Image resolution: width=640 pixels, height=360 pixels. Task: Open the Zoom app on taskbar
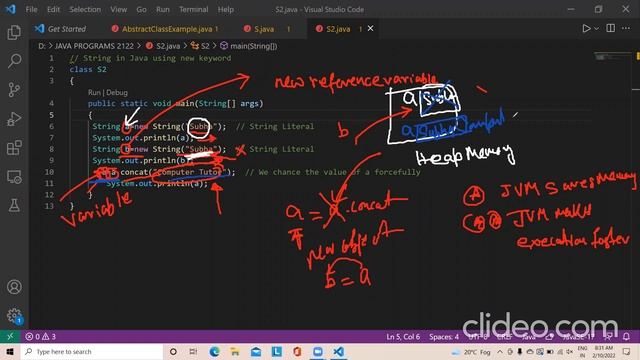click(318, 351)
